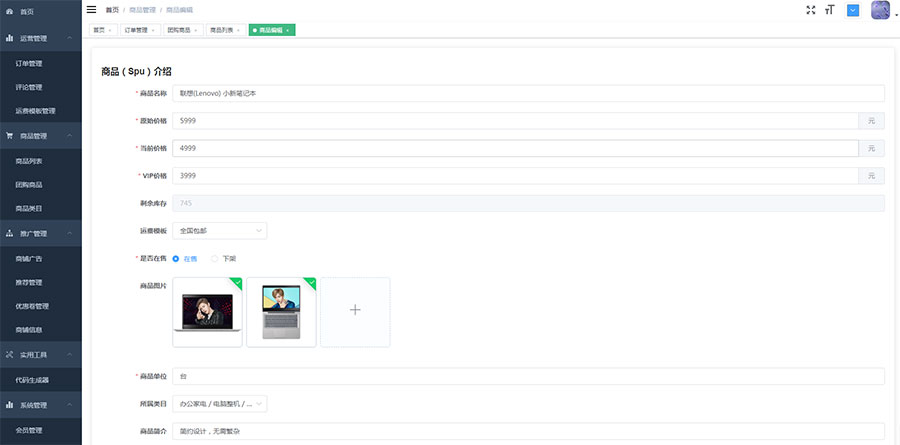Screen dimensions: 900x445
Task: Open 团购商品 in the sidebar menu
Action: [x=41, y=185]
